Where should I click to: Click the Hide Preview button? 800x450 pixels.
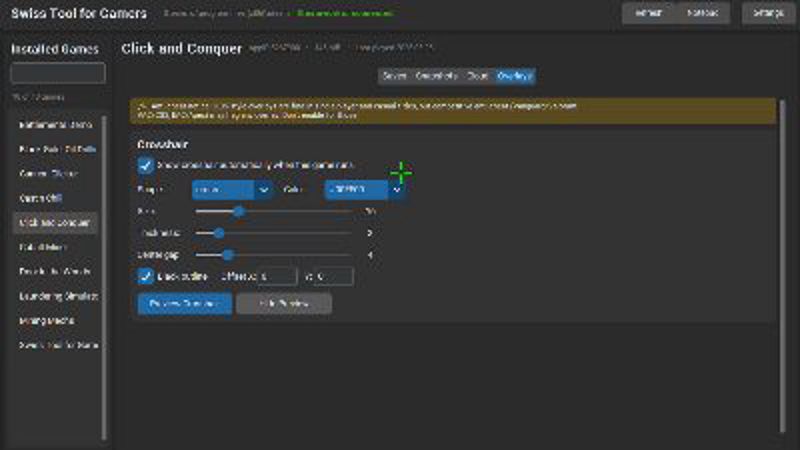(284, 304)
